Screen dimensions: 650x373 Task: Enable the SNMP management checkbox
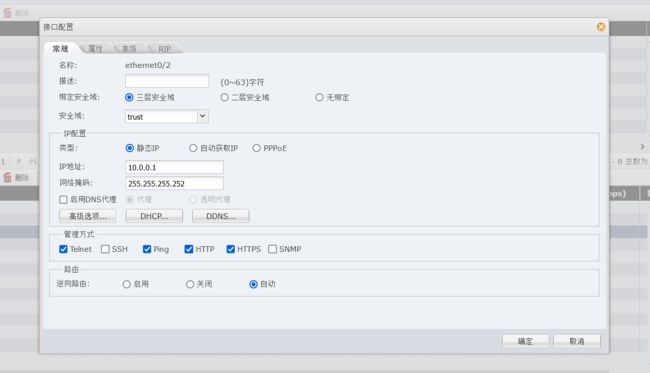pyautogui.click(x=272, y=249)
